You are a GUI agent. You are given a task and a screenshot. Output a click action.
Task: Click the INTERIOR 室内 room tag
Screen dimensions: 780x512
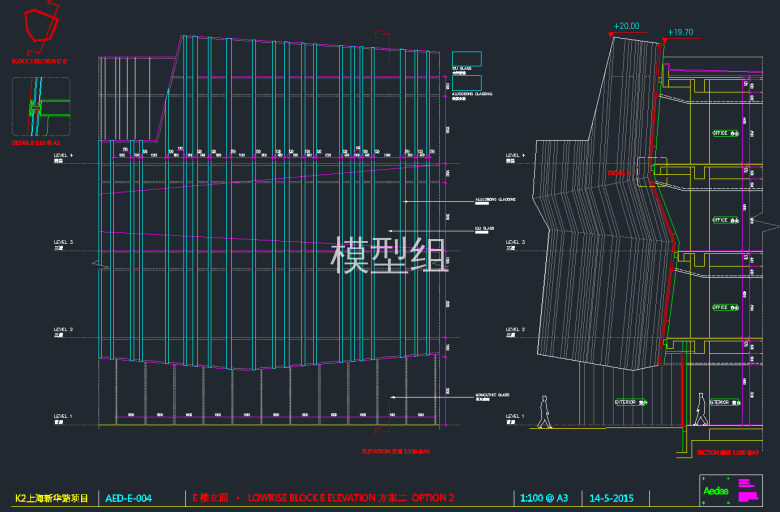(725, 402)
